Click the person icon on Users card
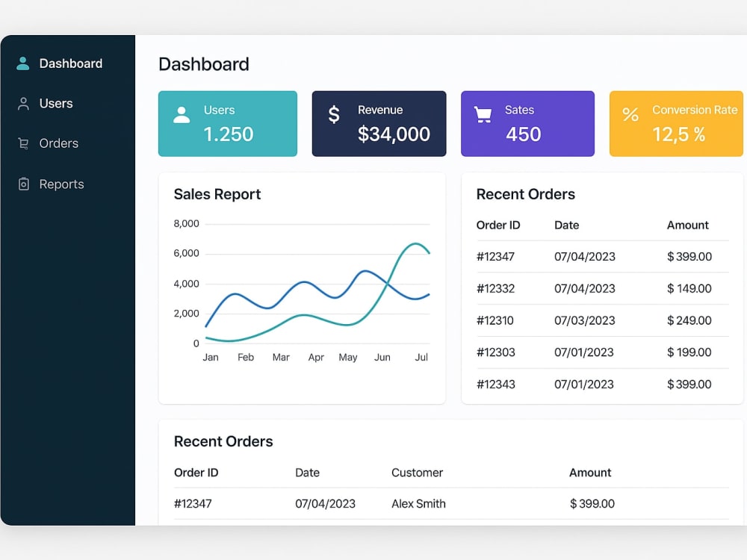This screenshot has width=747, height=560. [x=182, y=115]
